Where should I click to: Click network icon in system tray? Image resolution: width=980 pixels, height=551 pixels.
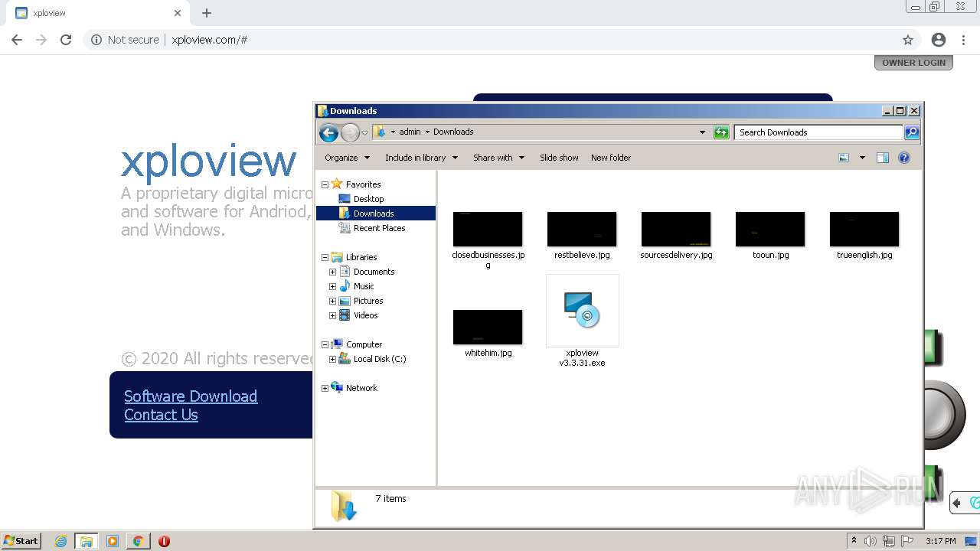pos(889,541)
